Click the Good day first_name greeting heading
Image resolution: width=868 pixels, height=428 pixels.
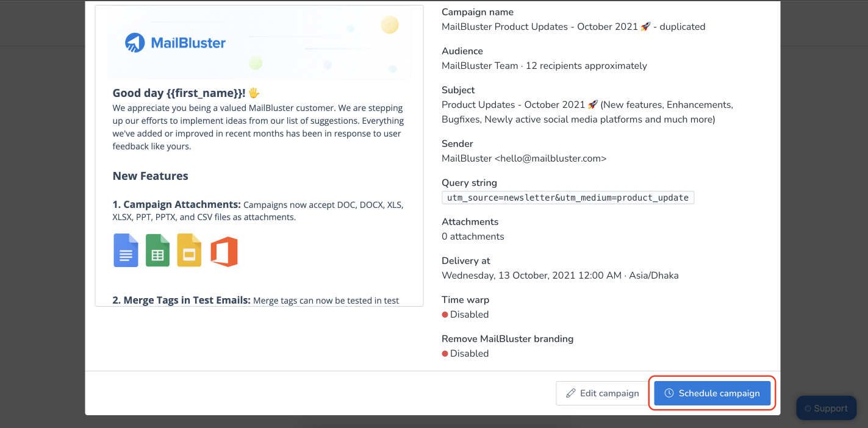click(x=186, y=93)
